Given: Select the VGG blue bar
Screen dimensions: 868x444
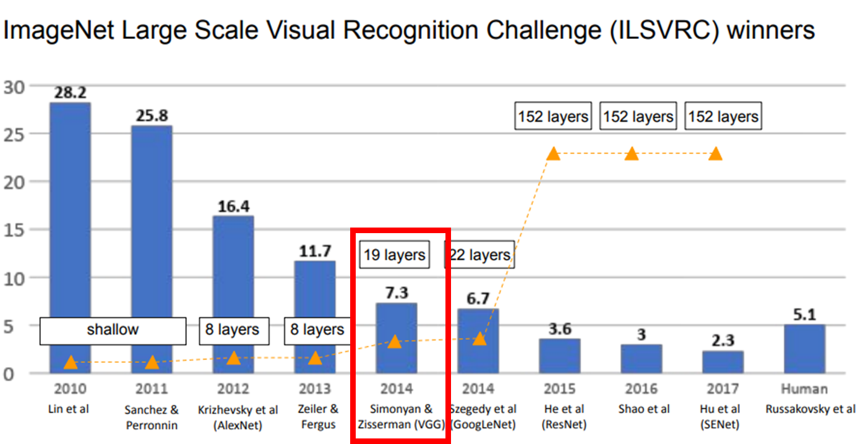Looking at the screenshot, I should pyautogui.click(x=397, y=338).
